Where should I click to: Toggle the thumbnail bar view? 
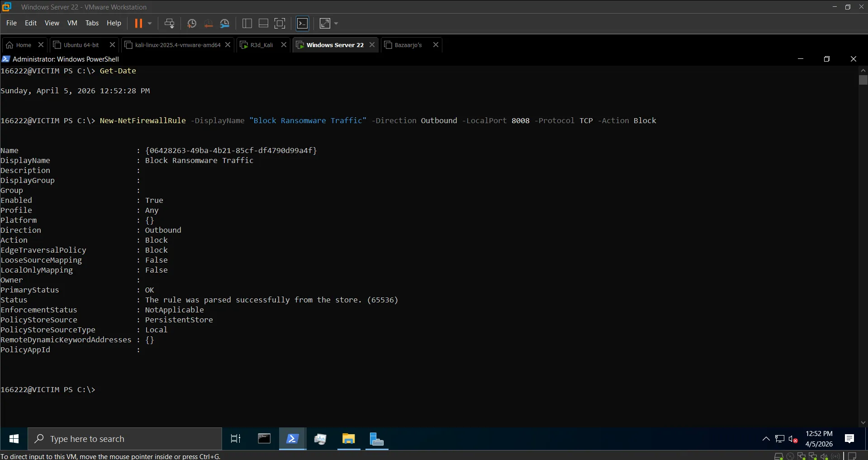pos(264,24)
